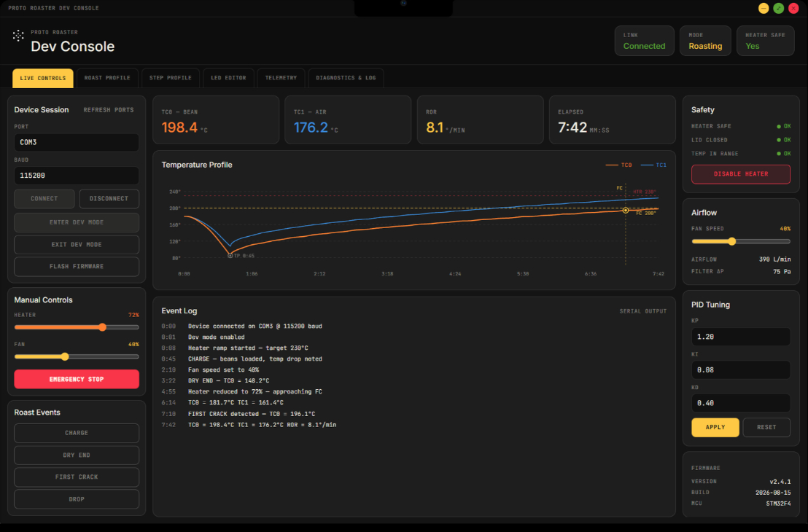Click log entry 'Dev mode enabled'
The image size is (808, 532).
pos(217,337)
